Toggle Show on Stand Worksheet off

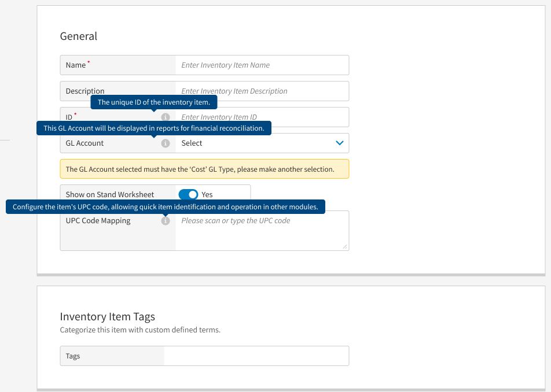[x=188, y=195]
